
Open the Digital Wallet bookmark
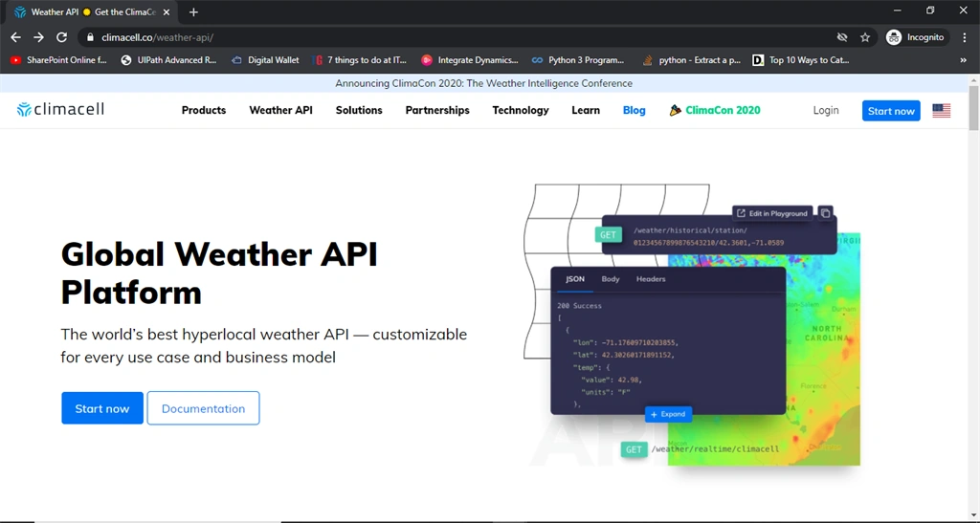[x=266, y=60]
